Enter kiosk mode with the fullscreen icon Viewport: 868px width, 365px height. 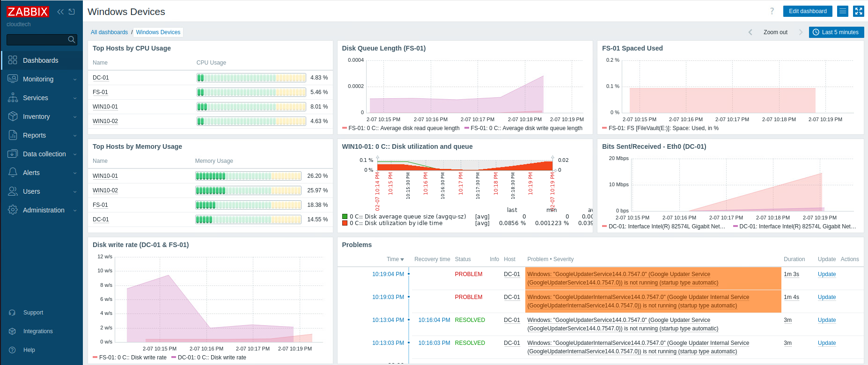pos(858,11)
